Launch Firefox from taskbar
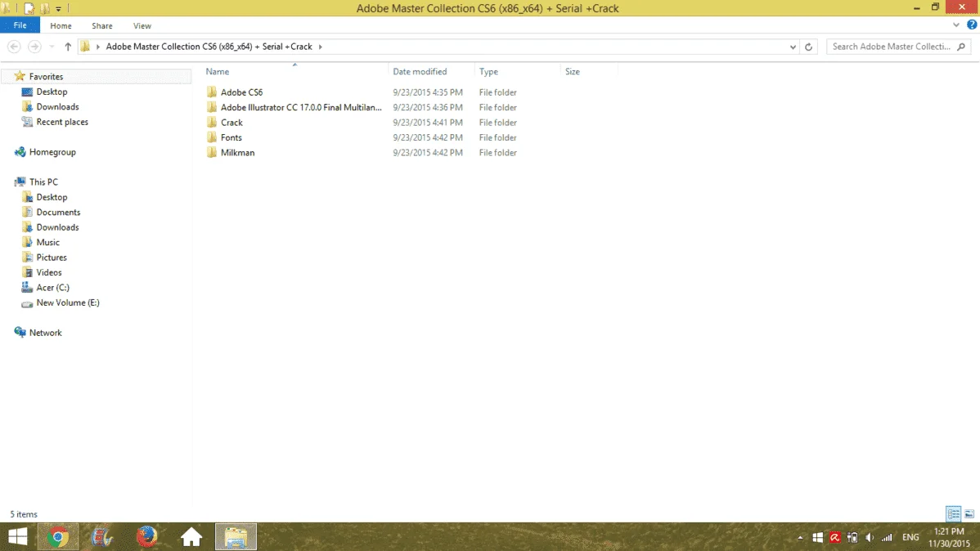This screenshot has width=980, height=551. [147, 536]
